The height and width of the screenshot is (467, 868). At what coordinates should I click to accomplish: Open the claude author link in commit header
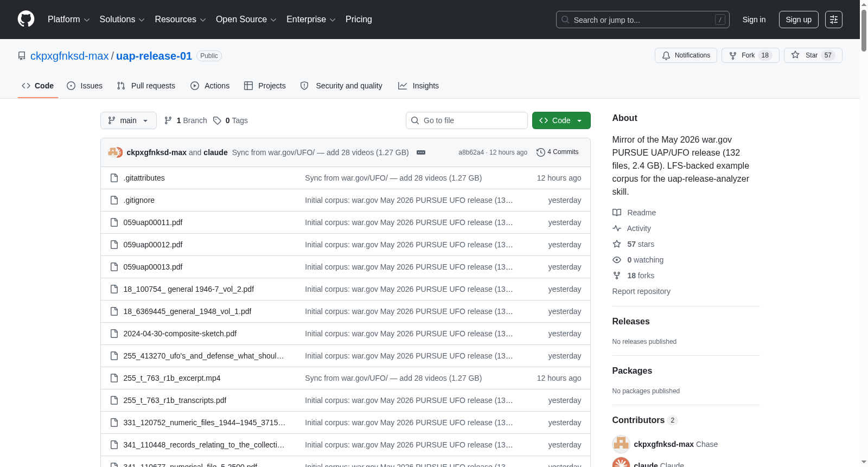[215, 152]
